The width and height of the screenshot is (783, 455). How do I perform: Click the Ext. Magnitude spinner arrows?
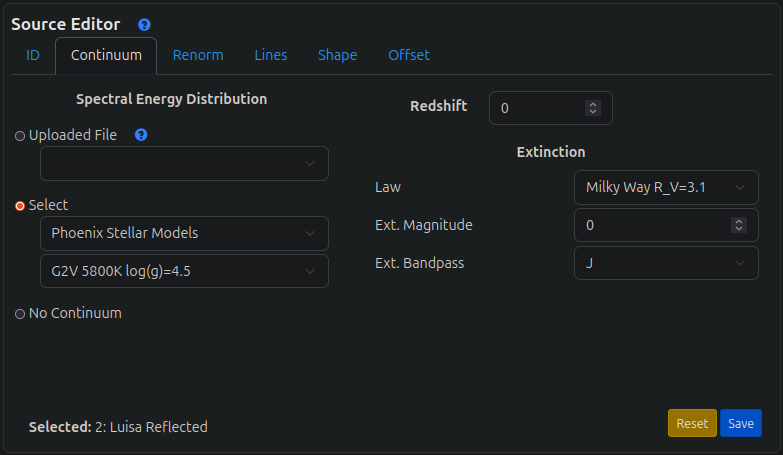point(739,225)
